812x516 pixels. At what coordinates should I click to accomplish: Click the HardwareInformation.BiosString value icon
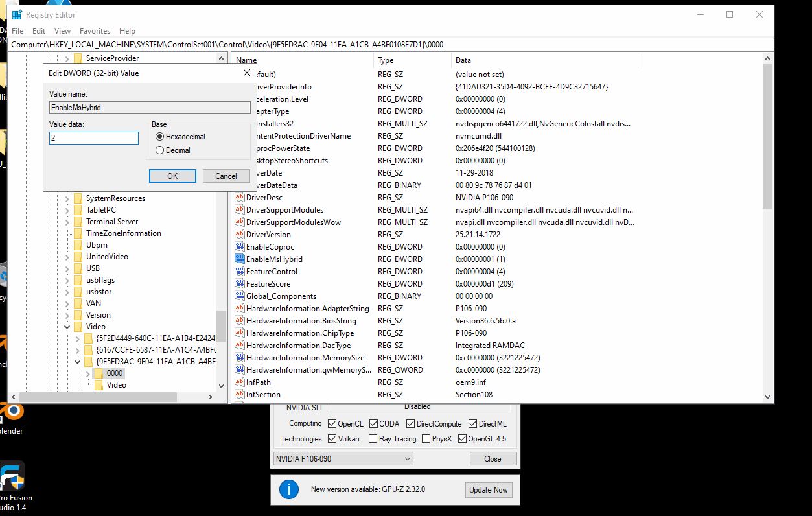240,321
